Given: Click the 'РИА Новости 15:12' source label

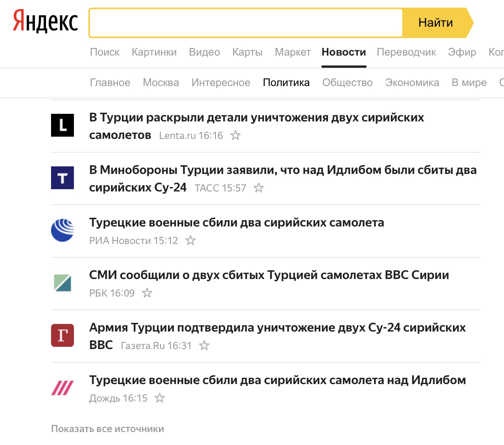Looking at the screenshot, I should [134, 241].
